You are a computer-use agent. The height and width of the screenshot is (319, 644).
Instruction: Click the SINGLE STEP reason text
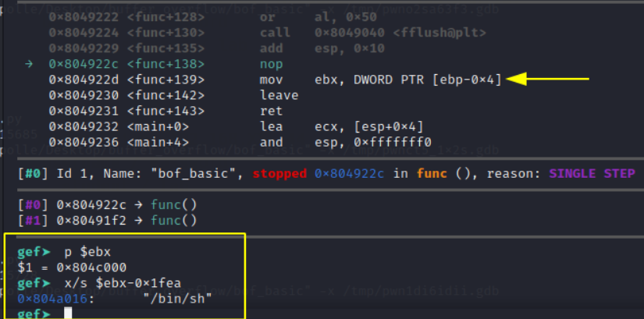(592, 174)
